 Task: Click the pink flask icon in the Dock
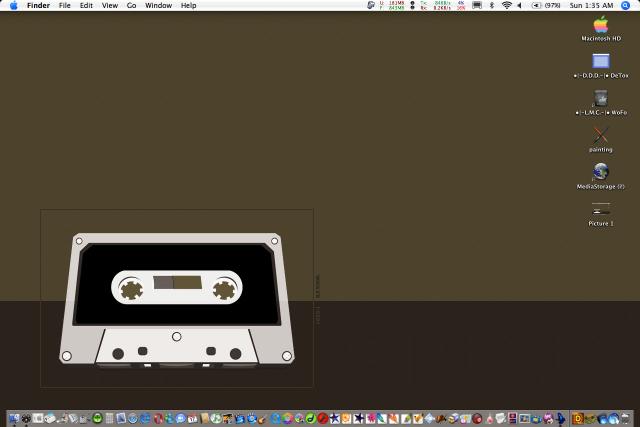click(x=489, y=419)
